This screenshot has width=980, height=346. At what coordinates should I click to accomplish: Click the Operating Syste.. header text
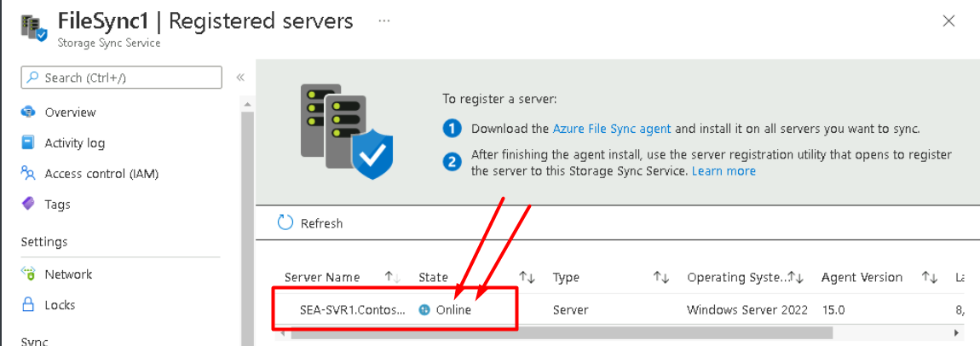coord(737,277)
